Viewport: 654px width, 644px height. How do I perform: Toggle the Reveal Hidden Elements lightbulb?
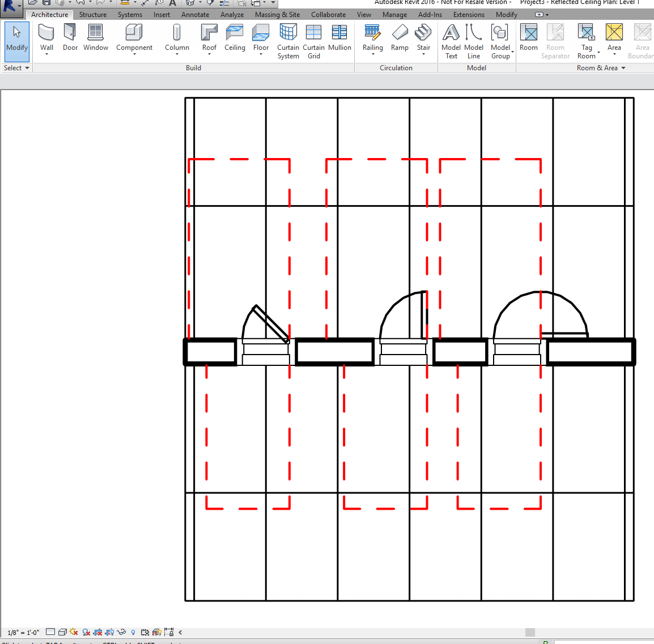[x=133, y=632]
